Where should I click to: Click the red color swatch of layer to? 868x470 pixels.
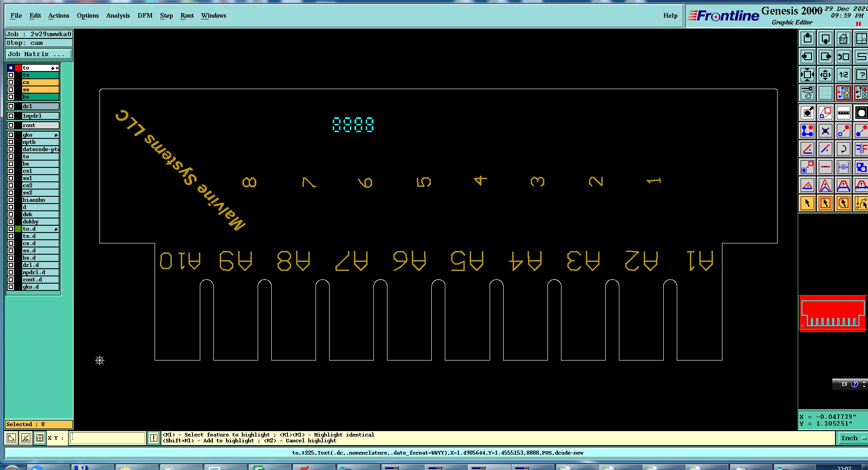coord(18,68)
